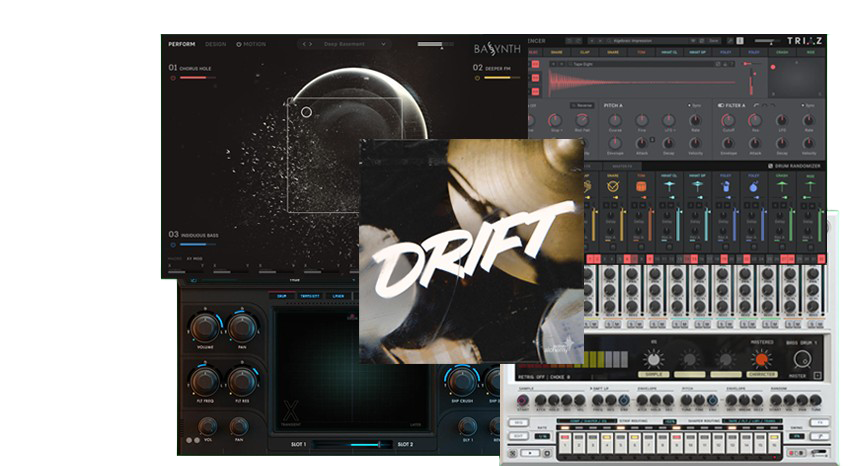The width and height of the screenshot is (848, 466).
Task: Click the Drum Randomizer button in Triaz
Action: [x=794, y=166]
